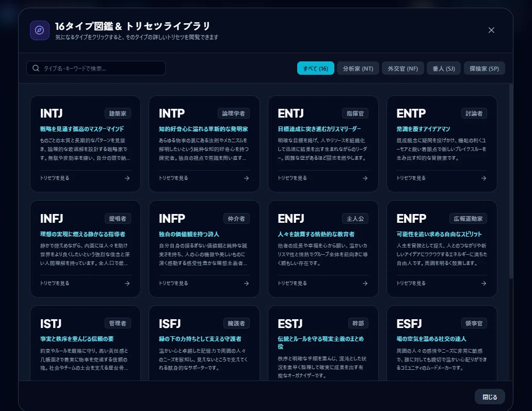Screen dimensions: 532x411
Task: Click the 幹部 badge on ESTJ card
Action: pyautogui.click(x=358, y=323)
